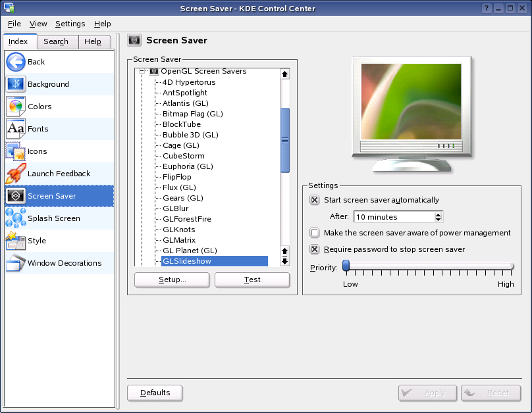This screenshot has width=532, height=413.
Task: Open the Icons module icon
Action: coord(16,151)
